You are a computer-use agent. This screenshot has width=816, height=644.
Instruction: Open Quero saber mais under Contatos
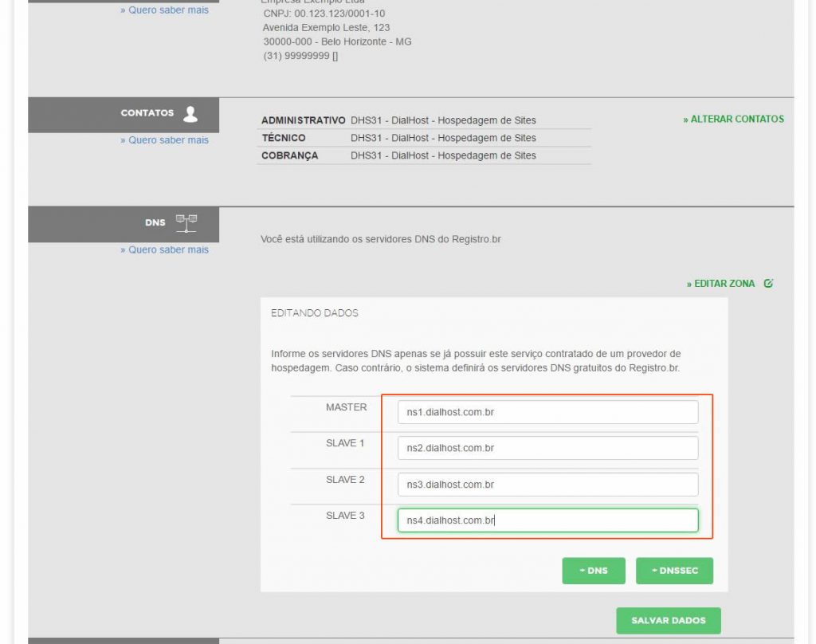click(x=164, y=140)
